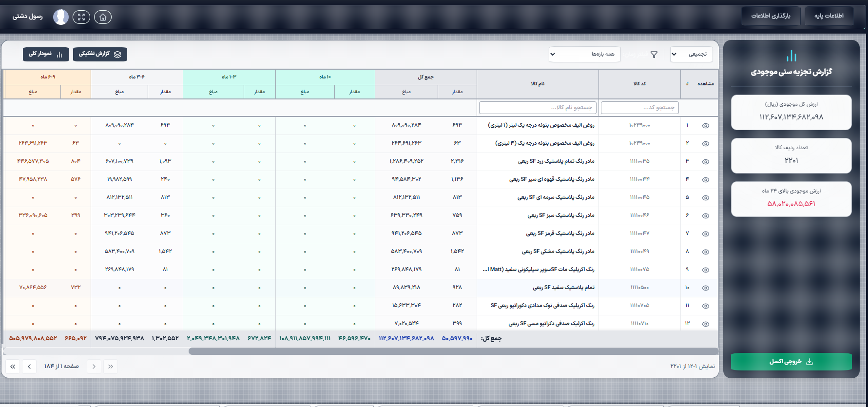The height and width of the screenshot is (407, 868).
Task: Click the bar chart icon above report title
Action: pos(791,56)
